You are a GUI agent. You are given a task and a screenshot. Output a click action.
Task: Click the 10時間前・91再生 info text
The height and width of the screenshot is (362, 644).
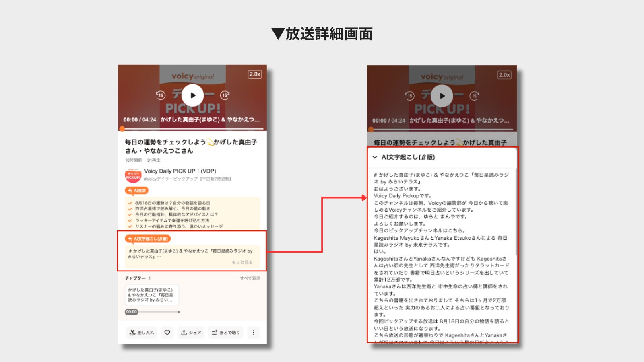point(142,160)
